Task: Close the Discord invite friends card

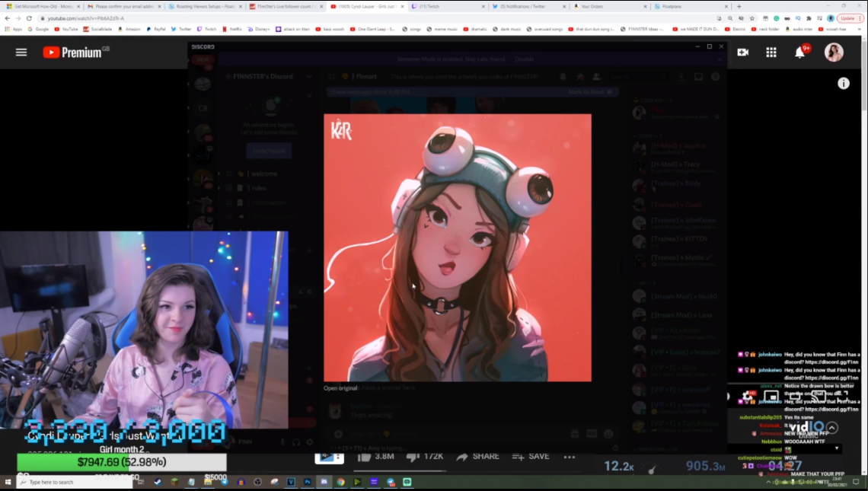Action: [309, 96]
